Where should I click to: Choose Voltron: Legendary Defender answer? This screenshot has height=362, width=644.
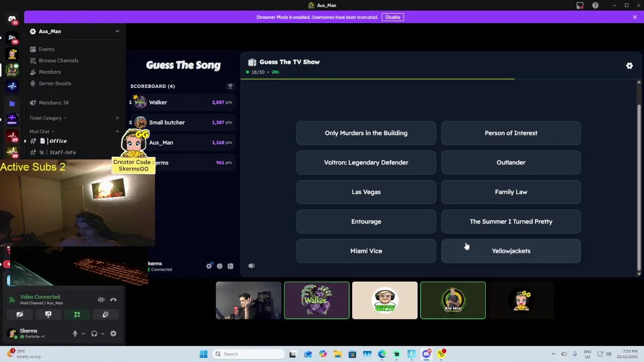click(x=366, y=162)
